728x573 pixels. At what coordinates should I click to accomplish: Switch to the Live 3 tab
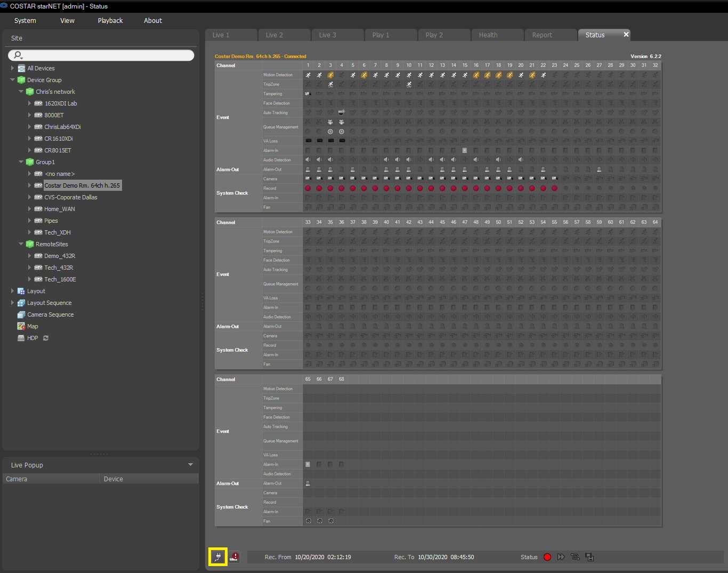pos(338,35)
